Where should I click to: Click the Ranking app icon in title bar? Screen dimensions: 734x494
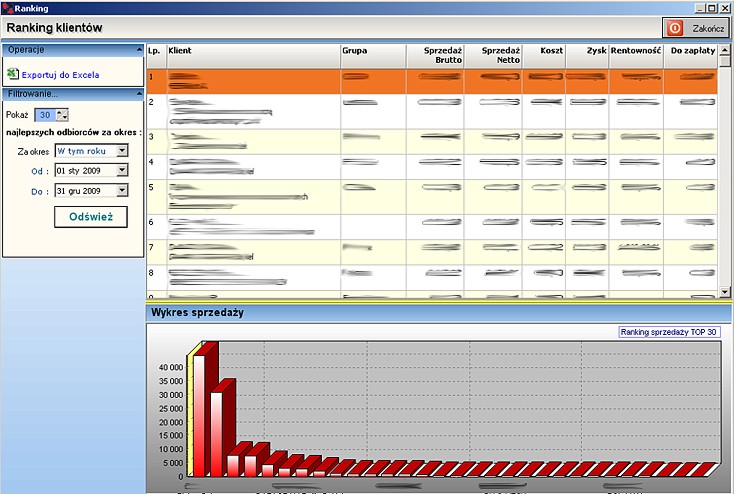7,8
